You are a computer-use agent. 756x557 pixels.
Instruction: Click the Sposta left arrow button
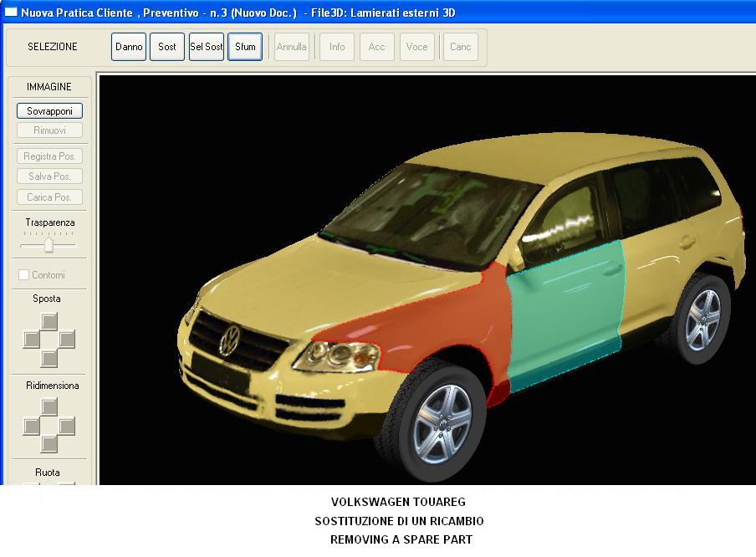point(32,340)
